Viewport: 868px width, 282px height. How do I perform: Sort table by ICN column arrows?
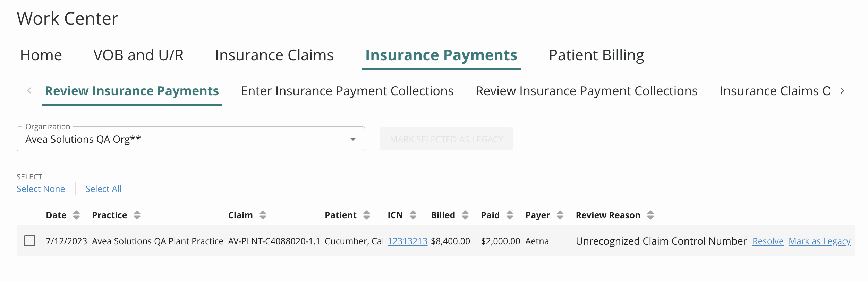point(413,215)
